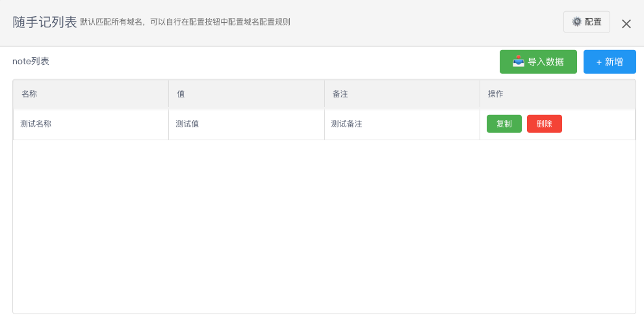The width and height of the screenshot is (644, 322).
Task: Click the 随手记列表 dialog title
Action: coord(45,22)
